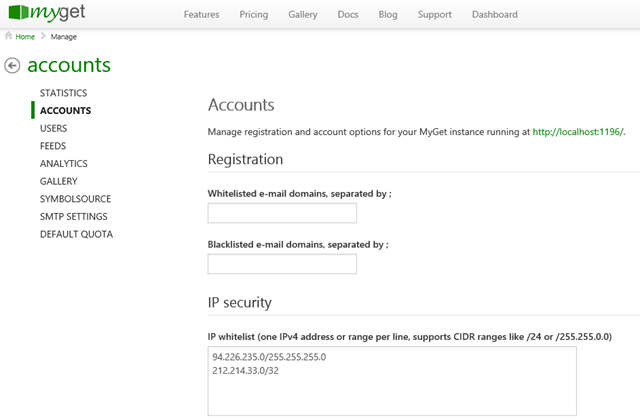Open Analytics in the sidebar
The width and height of the screenshot is (640, 420).
[63, 164]
